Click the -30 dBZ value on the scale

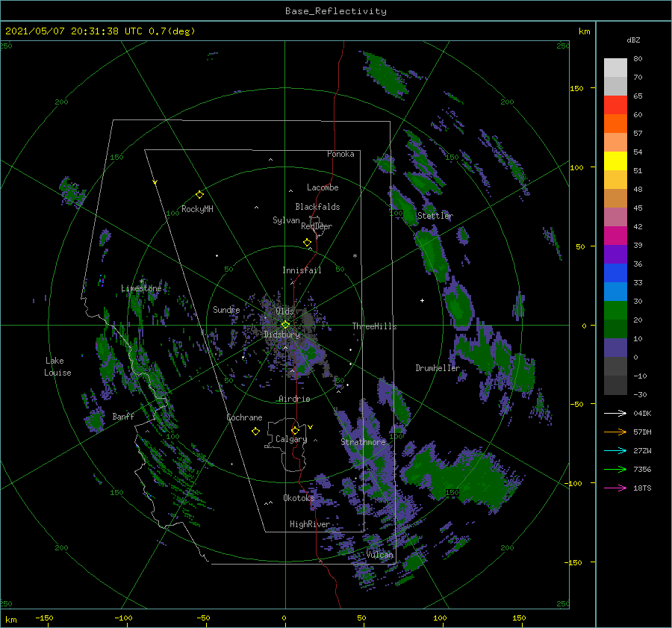[x=641, y=394]
